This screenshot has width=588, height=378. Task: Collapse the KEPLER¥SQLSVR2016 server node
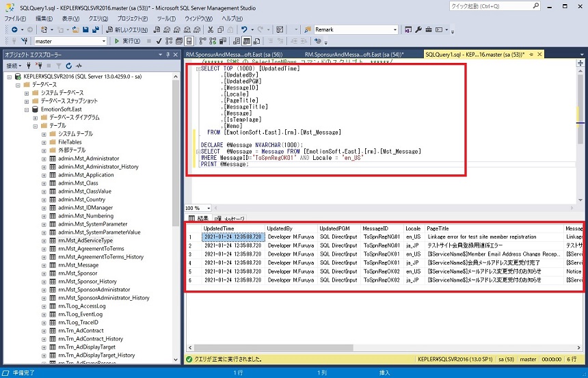point(9,77)
